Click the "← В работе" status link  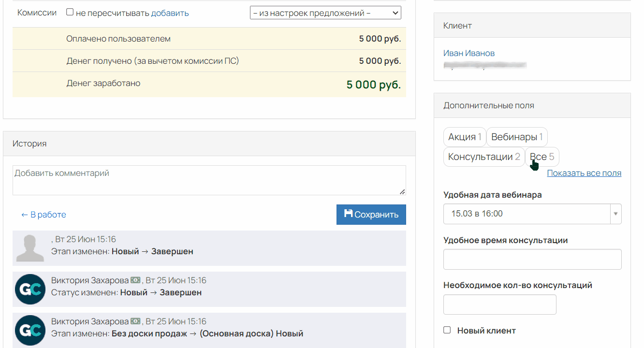point(43,214)
